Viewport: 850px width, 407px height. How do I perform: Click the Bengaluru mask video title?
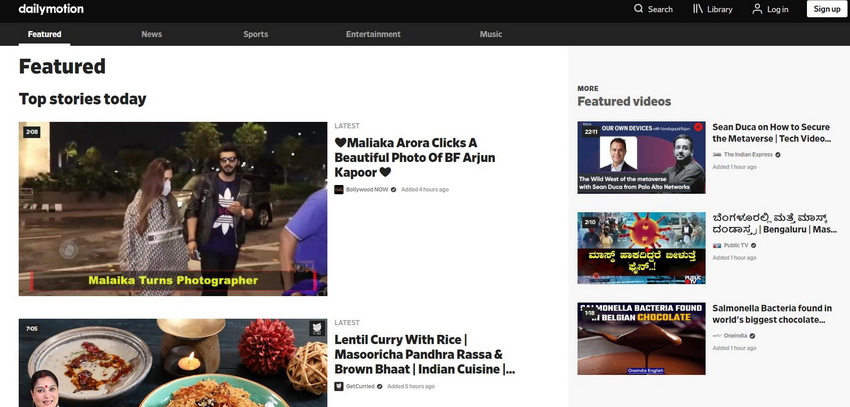point(774,222)
